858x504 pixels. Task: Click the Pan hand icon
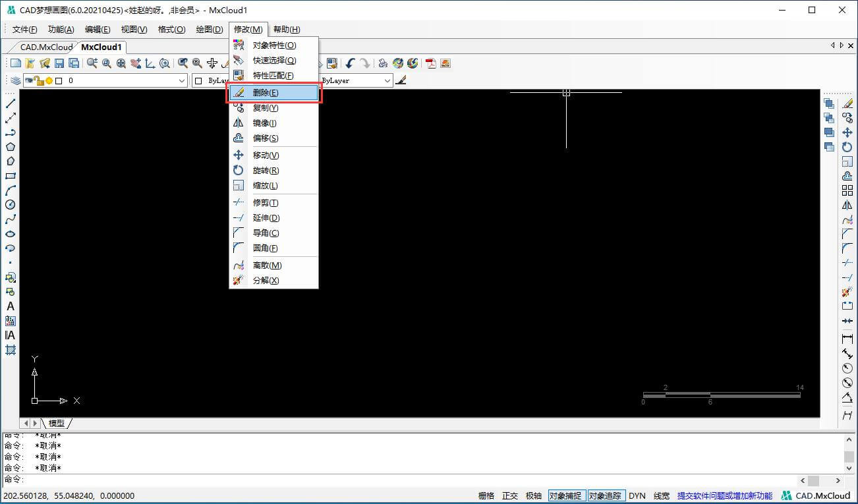136,63
